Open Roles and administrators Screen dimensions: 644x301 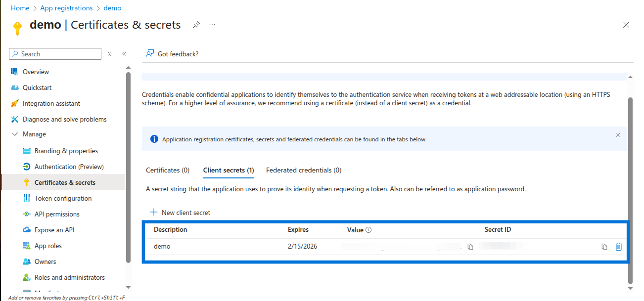pos(69,277)
